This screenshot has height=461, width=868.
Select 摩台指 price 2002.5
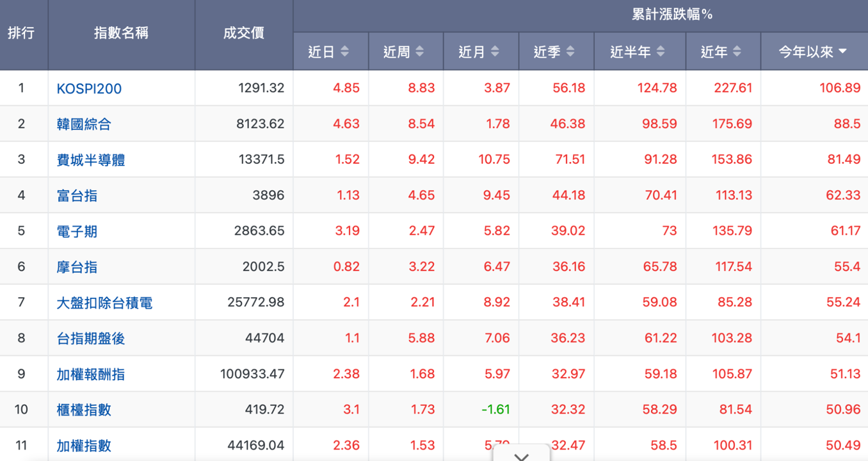pyautogui.click(x=264, y=267)
